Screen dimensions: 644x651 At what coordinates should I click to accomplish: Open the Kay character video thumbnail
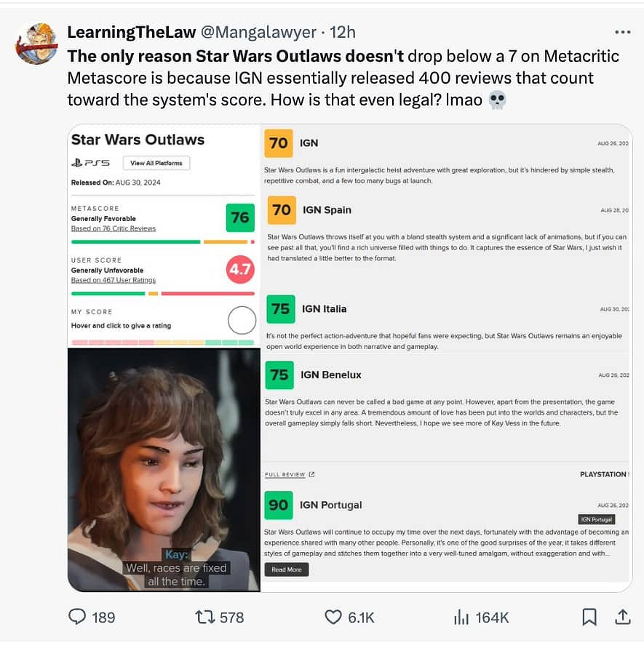click(x=164, y=469)
